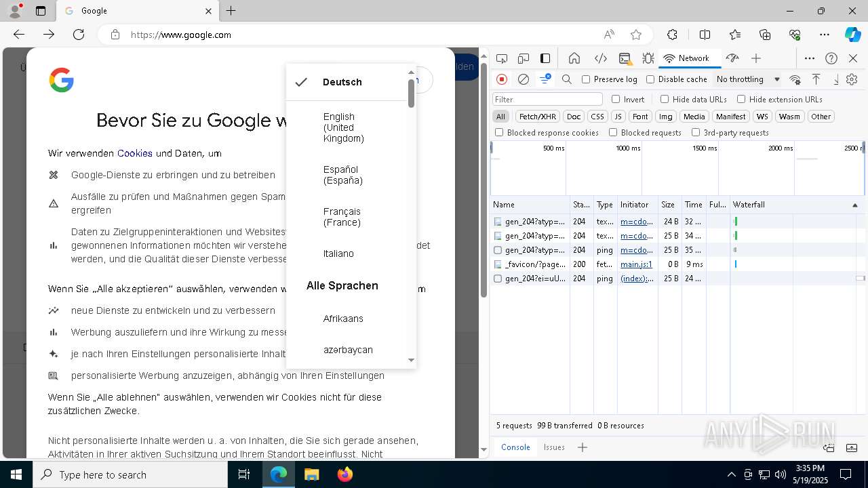Click the import HAR upload arrow
Viewport: 868px width, 488px height.
(816, 79)
